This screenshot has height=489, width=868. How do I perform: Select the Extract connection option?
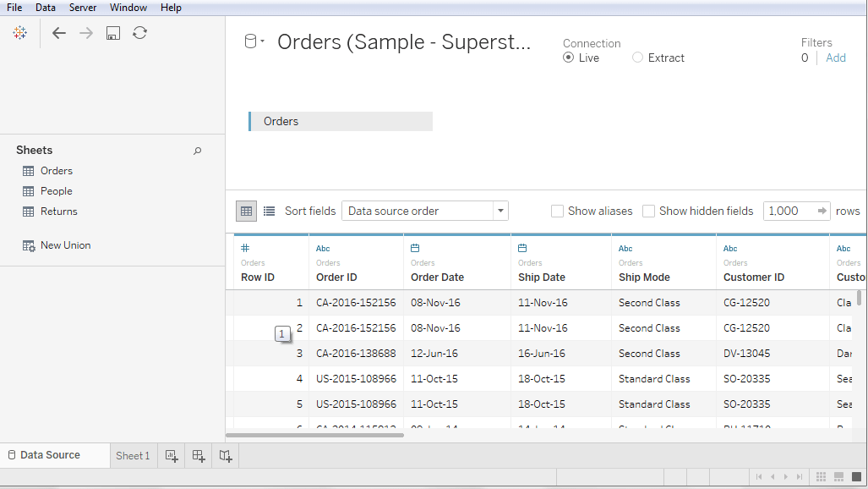coord(658,58)
